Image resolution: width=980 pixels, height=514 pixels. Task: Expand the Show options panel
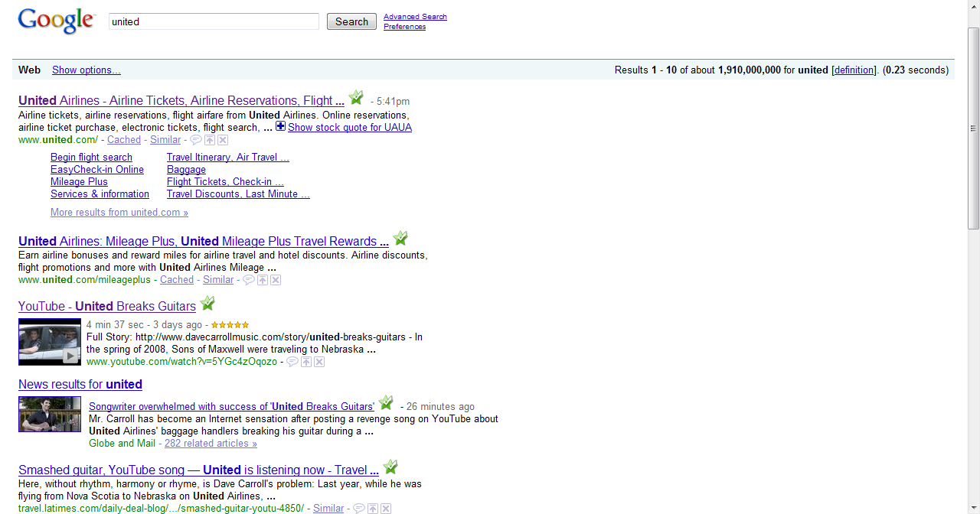[87, 70]
